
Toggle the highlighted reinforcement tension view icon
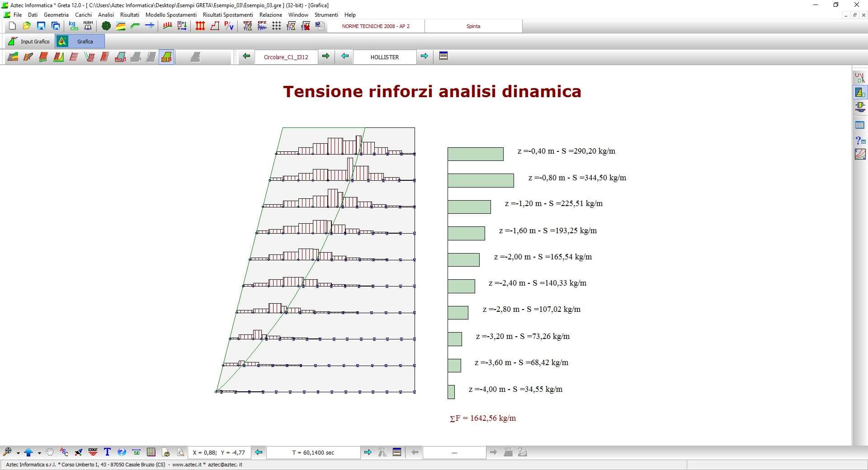(x=166, y=57)
